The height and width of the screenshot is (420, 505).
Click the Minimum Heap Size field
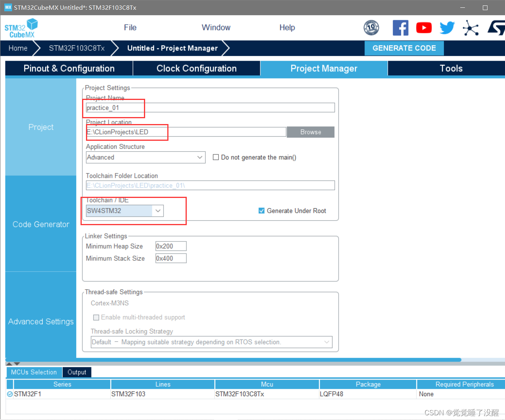(171, 246)
